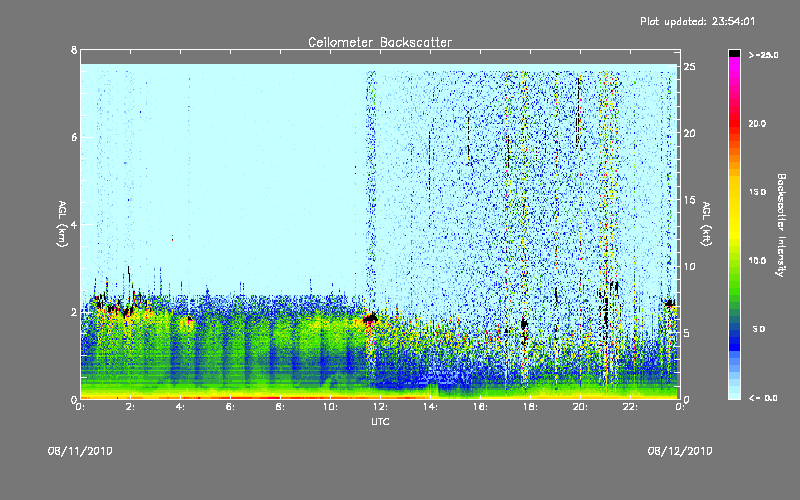Image resolution: width=800 pixels, height=500 pixels.
Task: Select the "Backscatter Intensity" colorbar label
Action: (781, 225)
